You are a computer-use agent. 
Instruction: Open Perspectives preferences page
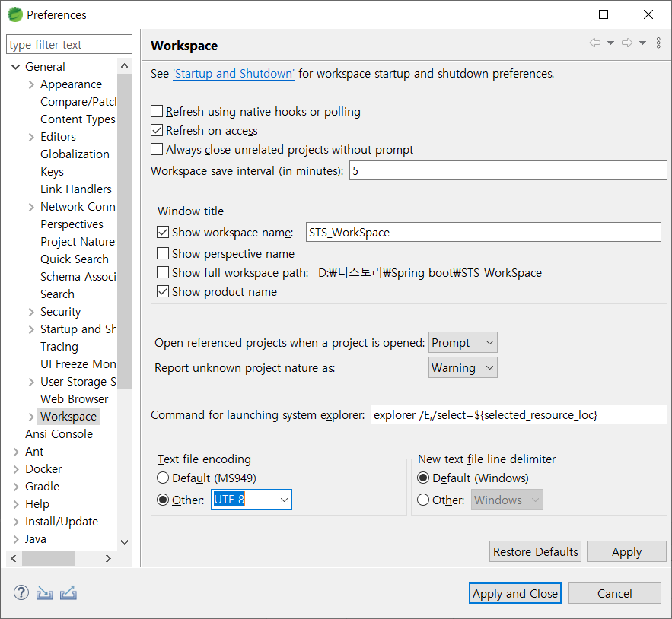(x=72, y=224)
